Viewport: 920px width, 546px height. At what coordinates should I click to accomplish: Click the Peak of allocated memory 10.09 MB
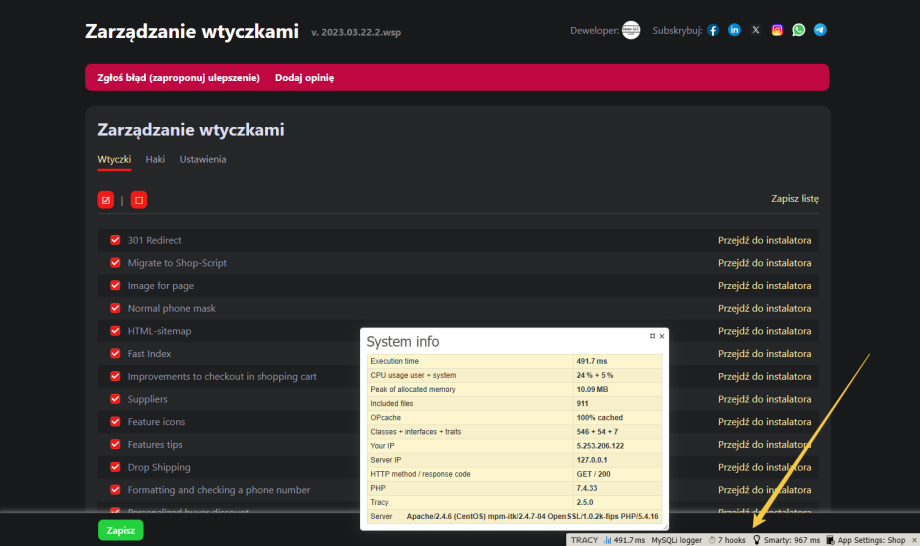point(617,389)
